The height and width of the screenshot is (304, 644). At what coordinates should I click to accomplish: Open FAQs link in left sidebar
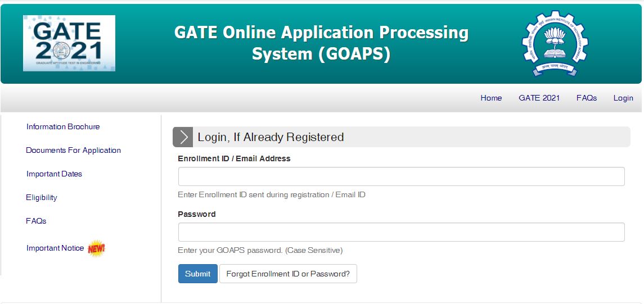click(x=36, y=221)
